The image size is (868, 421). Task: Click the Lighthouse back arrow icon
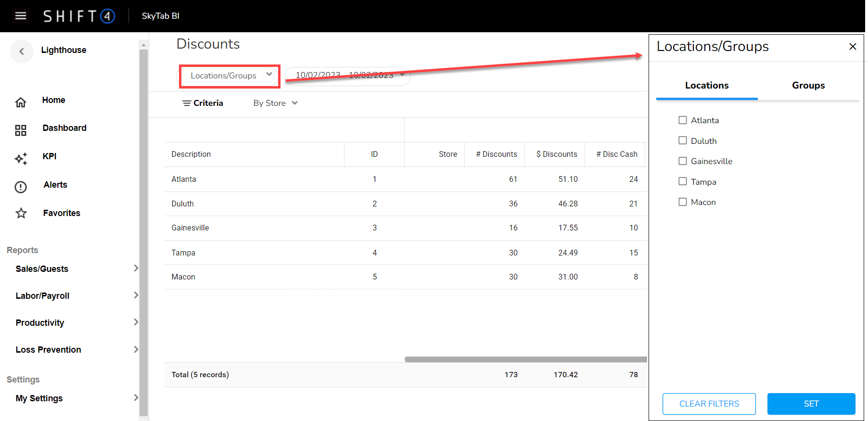click(22, 51)
